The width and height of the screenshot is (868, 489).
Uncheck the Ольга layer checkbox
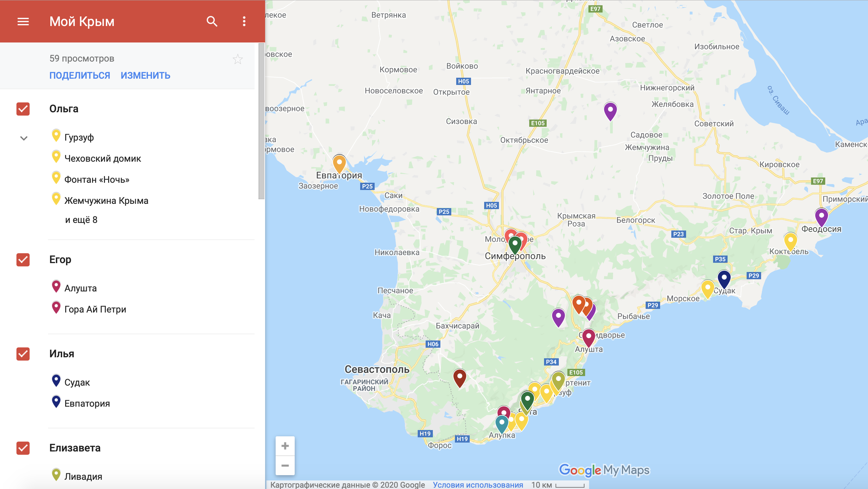point(23,109)
